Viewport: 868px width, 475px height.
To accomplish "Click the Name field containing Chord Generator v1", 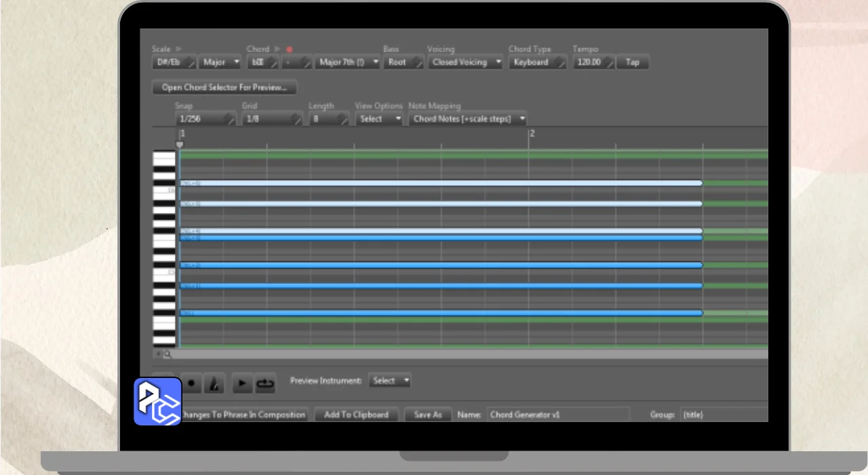I will (x=557, y=415).
